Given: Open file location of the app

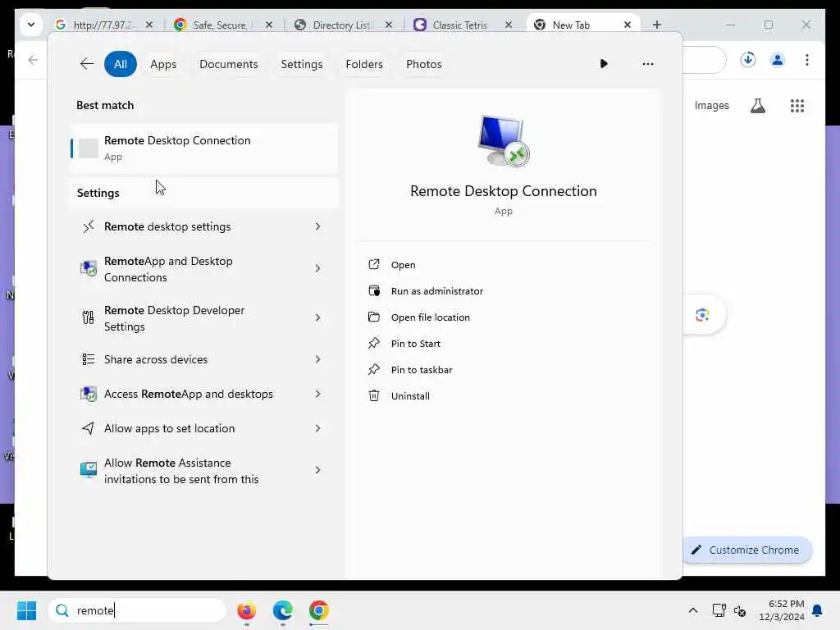Looking at the screenshot, I should coord(430,317).
